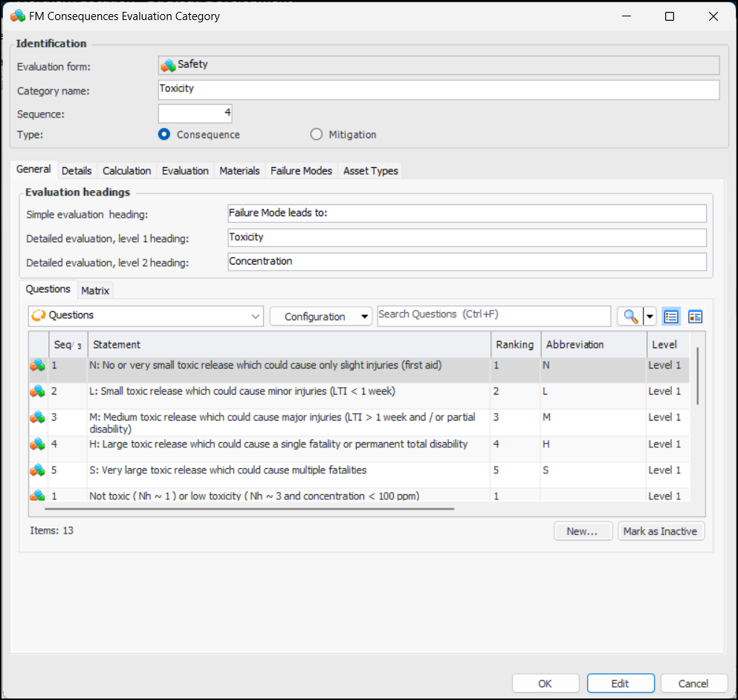Click the Category name text field
This screenshot has width=738, height=700.
coord(438,89)
